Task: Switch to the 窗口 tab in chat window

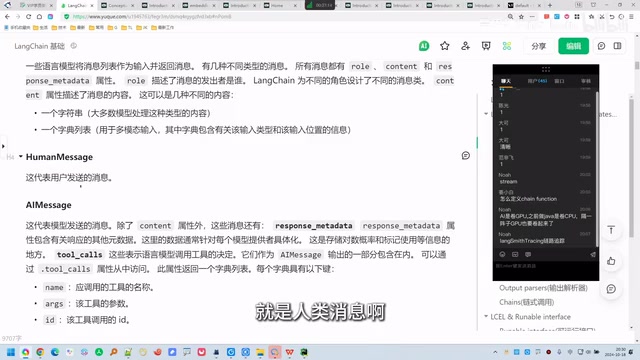Action: [x=559, y=81]
